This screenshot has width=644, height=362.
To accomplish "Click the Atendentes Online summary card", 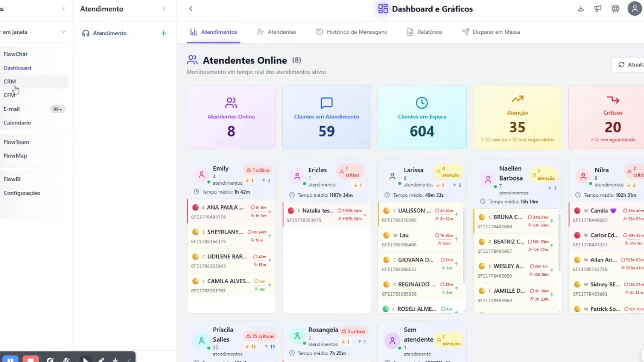I will pyautogui.click(x=231, y=117).
